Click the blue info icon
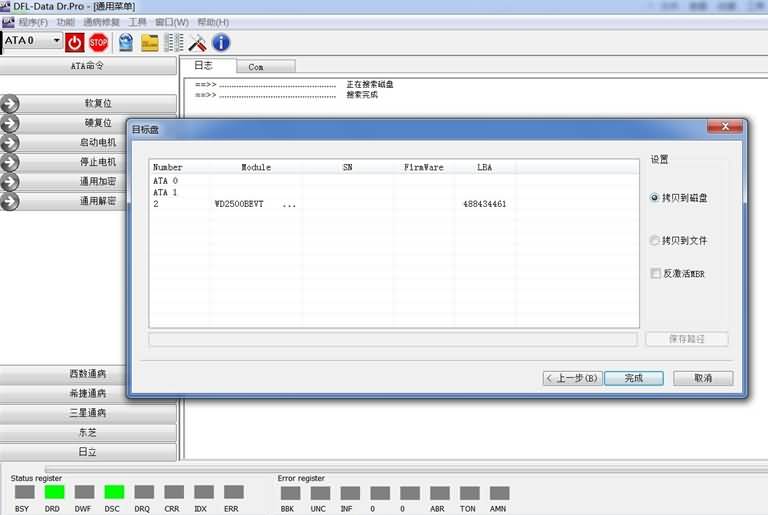 coord(221,42)
